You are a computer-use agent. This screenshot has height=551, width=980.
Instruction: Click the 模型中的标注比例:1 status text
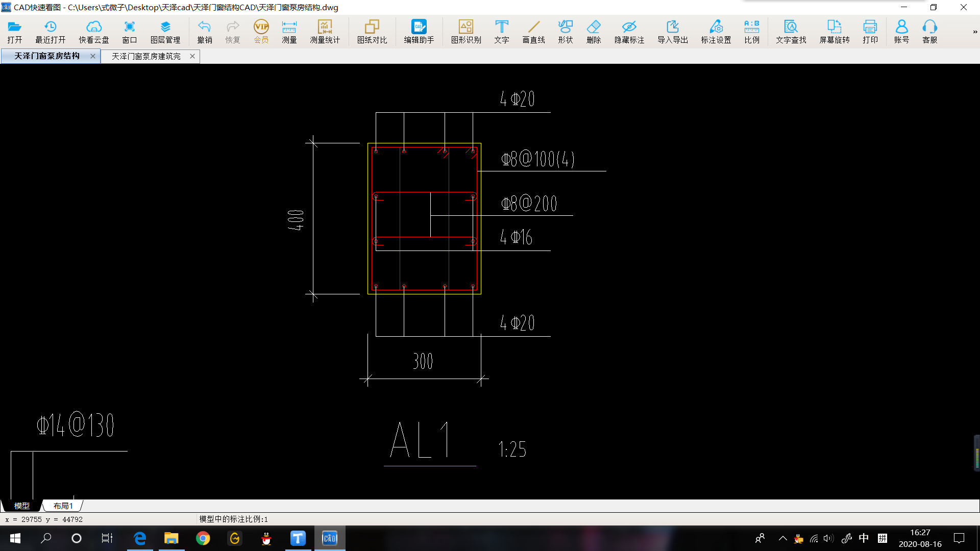pos(233,519)
